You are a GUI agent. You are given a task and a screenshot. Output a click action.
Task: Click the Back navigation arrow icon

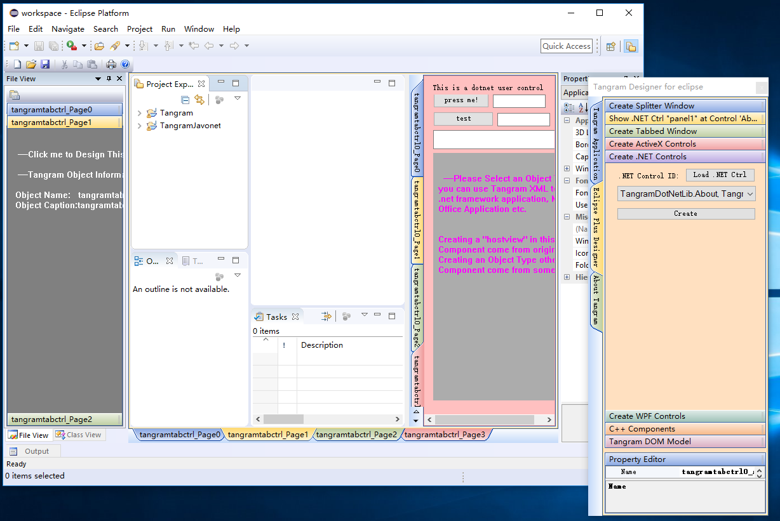point(209,46)
